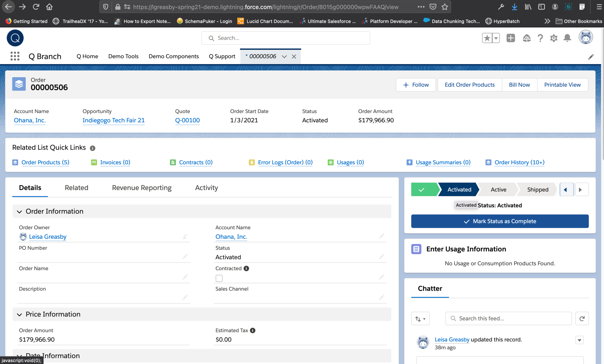Click the Global Actions plus icon
Screen dimensions: 604x364
click(510, 38)
